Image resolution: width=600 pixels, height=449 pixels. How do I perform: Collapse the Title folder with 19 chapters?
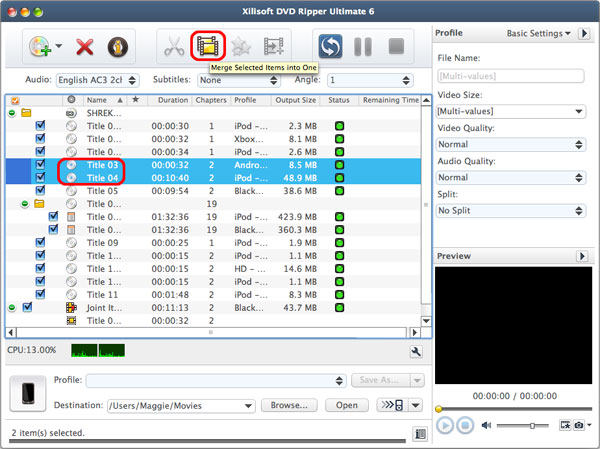(25, 204)
